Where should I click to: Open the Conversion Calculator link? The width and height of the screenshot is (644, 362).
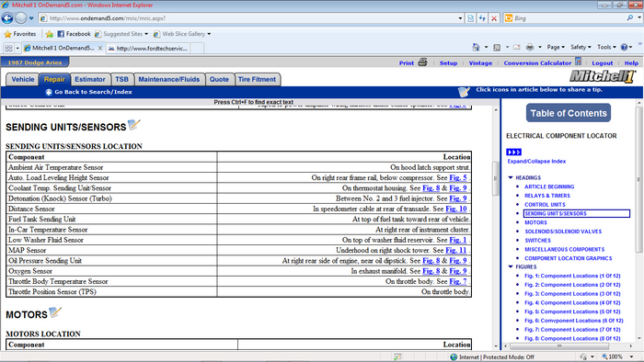point(537,63)
